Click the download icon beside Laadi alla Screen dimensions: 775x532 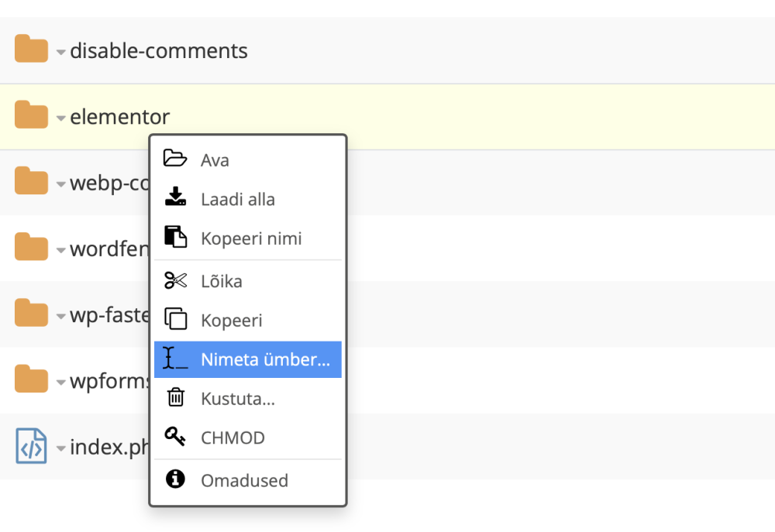[x=176, y=197]
